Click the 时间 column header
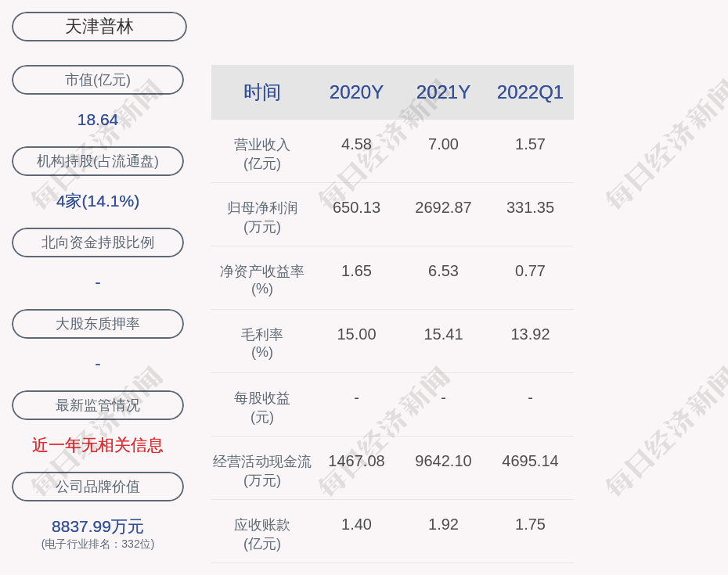The width and height of the screenshot is (728, 575). click(262, 92)
